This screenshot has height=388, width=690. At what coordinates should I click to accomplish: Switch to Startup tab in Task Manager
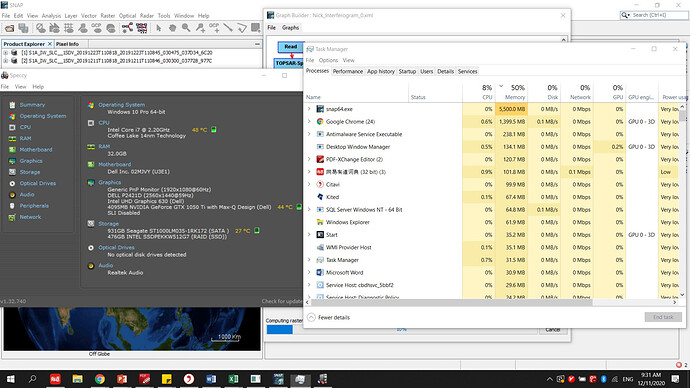[407, 71]
